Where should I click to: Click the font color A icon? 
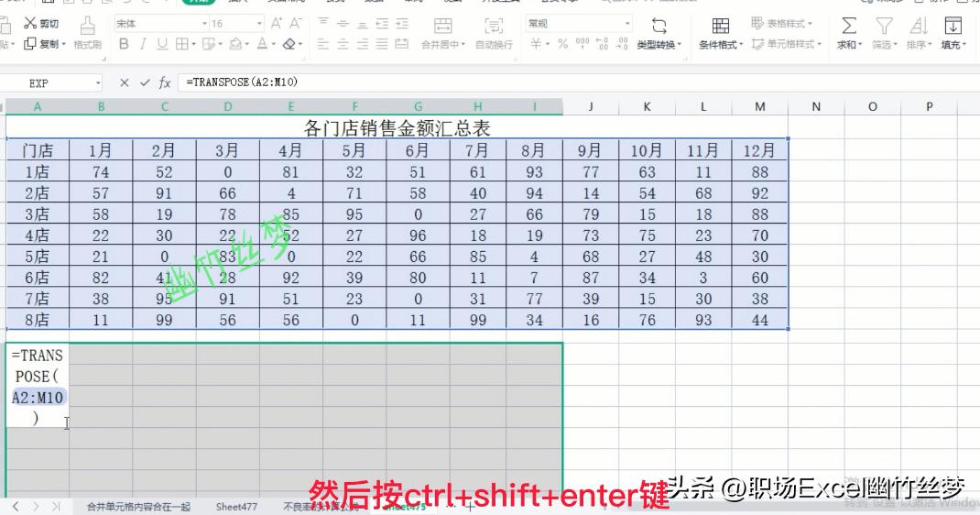tap(262, 44)
